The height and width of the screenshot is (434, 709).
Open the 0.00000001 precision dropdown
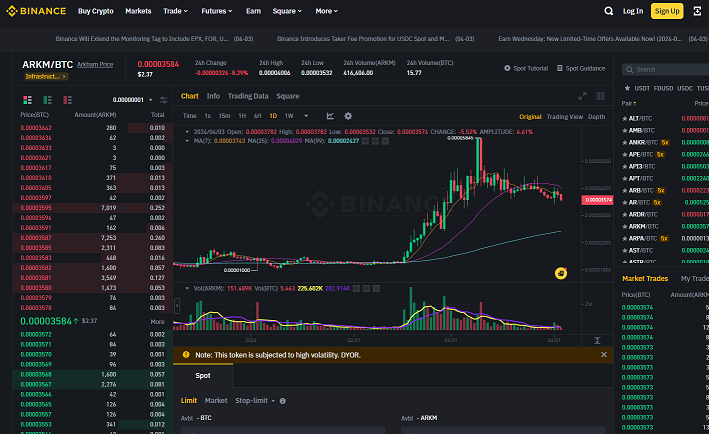pyautogui.click(x=132, y=100)
